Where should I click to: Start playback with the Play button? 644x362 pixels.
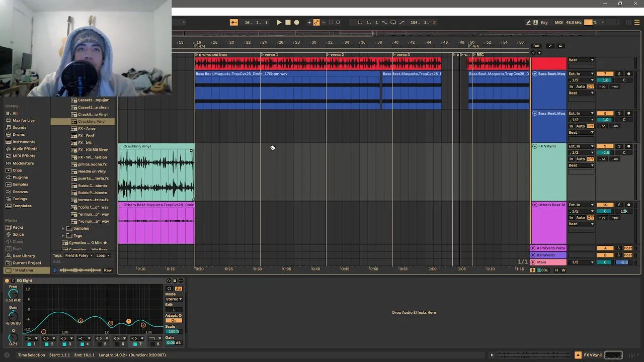279,22
